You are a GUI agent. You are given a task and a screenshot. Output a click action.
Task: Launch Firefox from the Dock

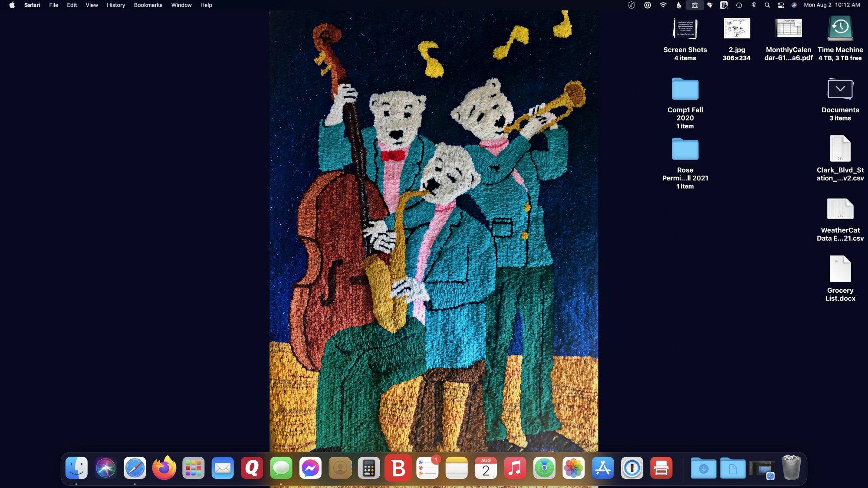[x=164, y=468]
